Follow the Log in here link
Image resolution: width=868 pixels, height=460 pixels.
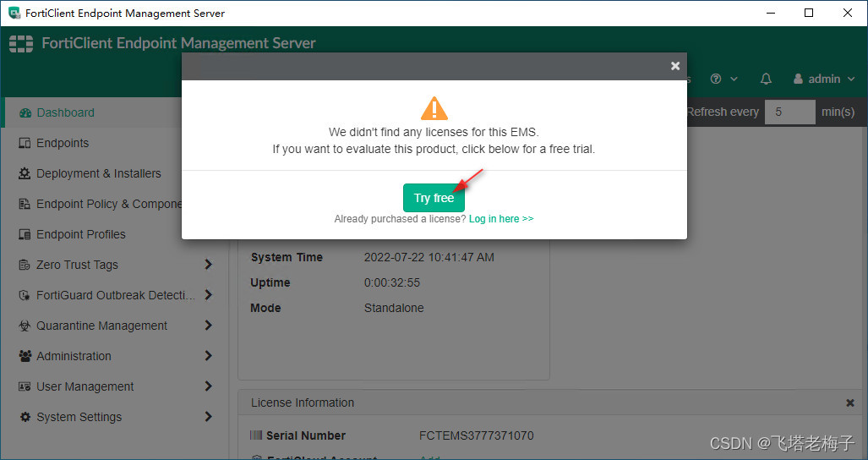point(501,219)
